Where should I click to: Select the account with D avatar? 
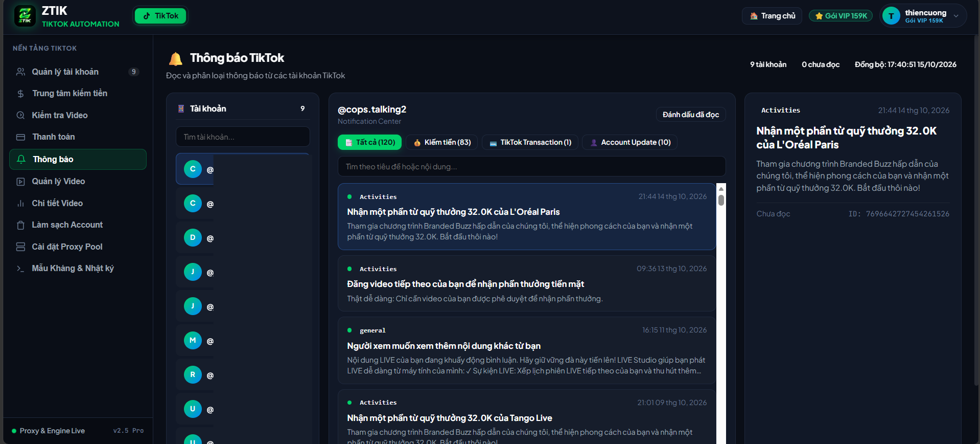243,237
